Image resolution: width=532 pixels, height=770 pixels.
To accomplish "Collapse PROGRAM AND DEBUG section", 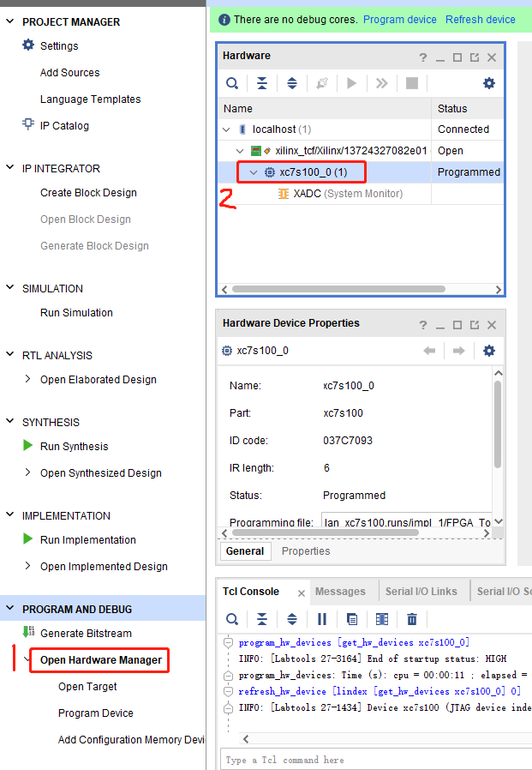I will click(x=9, y=608).
